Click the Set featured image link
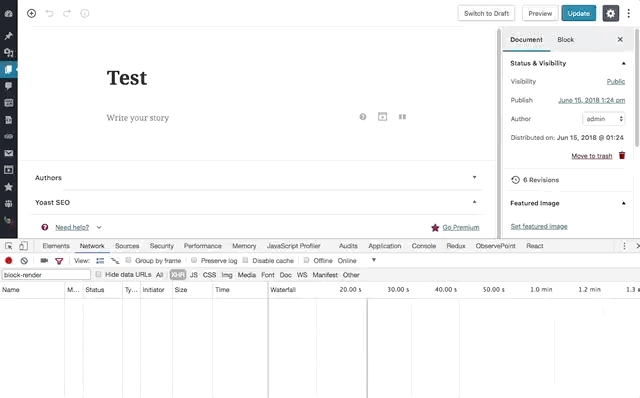The image size is (640, 398). pyautogui.click(x=539, y=226)
